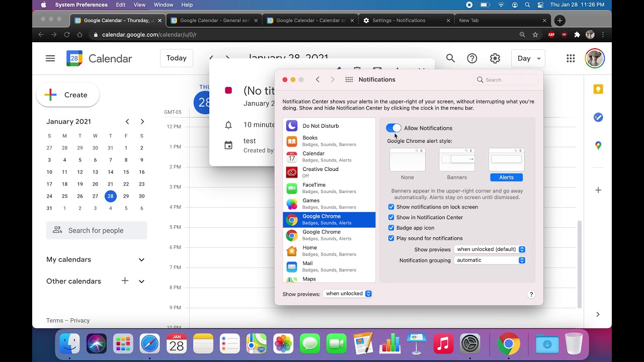
Task: Uncheck Badge app icon checkbox
Action: (391, 228)
